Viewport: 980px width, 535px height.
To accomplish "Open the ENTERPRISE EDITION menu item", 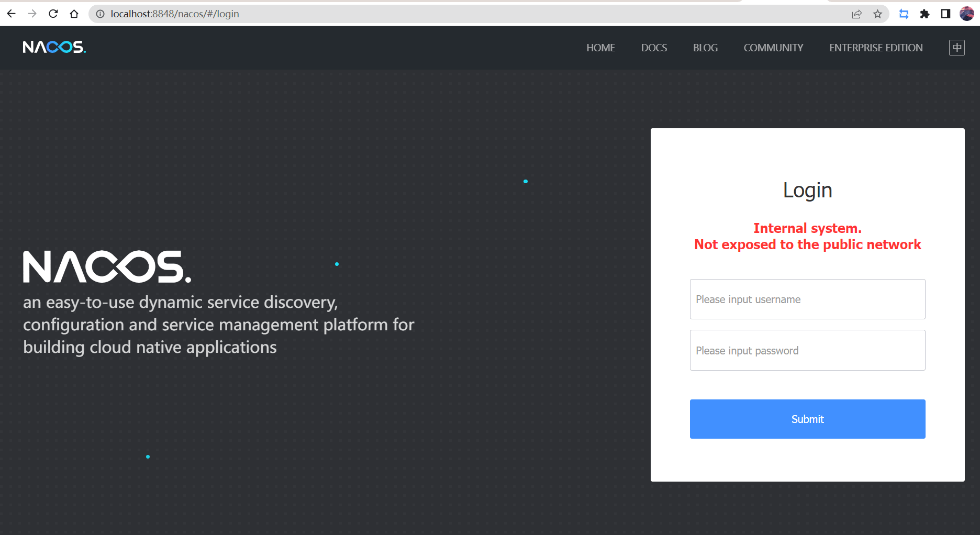I will [876, 48].
